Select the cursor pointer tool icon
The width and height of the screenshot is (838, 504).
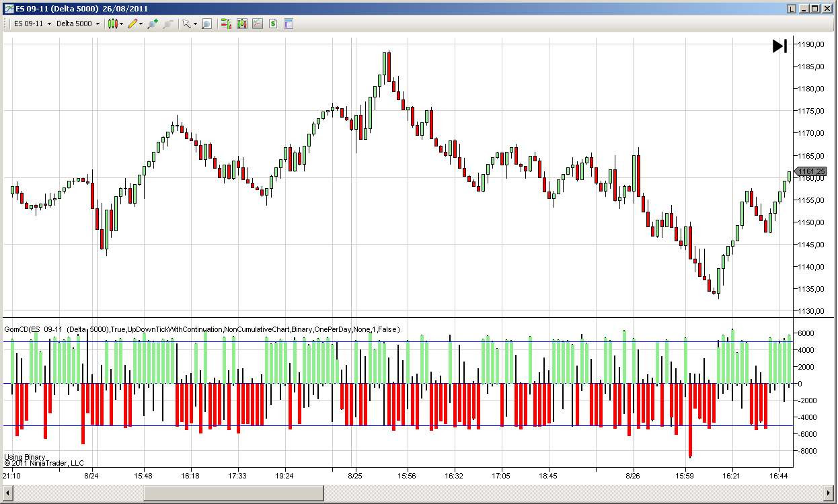pos(186,24)
